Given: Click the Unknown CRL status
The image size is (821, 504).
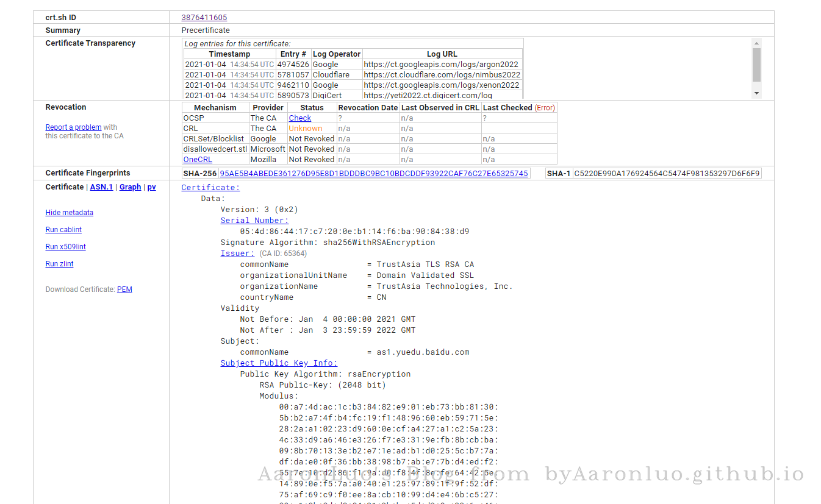Looking at the screenshot, I should 306,129.
